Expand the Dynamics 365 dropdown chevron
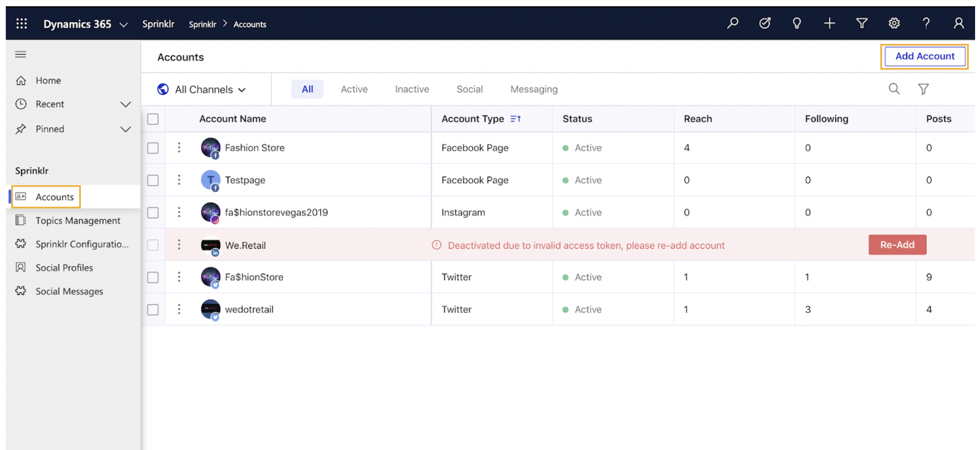Image resolution: width=980 pixels, height=450 pixels. tap(124, 25)
